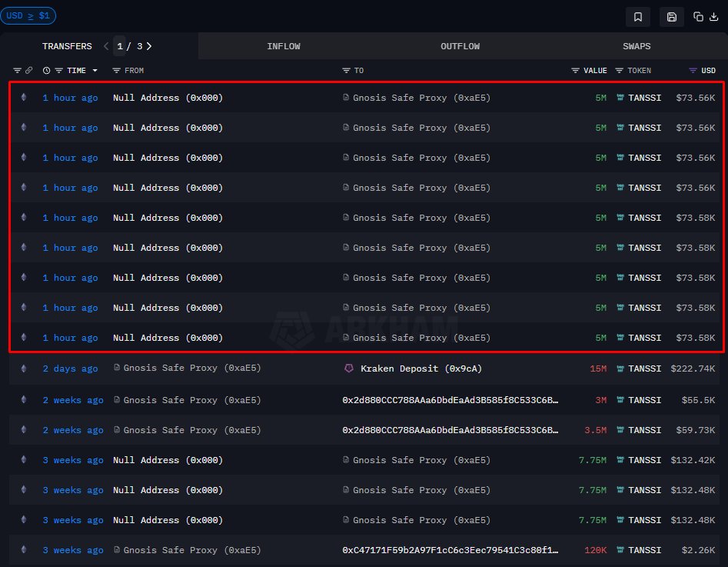Click the copy icon at top right
This screenshot has width=728, height=567.
click(698, 16)
